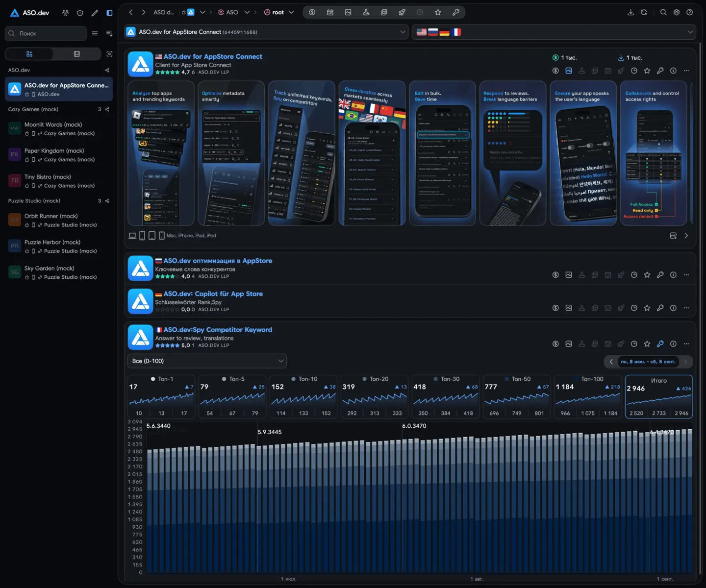This screenshot has height=588, width=706.
Task: Select Moonlit Words (mock) in sidebar
Action: 59,129
